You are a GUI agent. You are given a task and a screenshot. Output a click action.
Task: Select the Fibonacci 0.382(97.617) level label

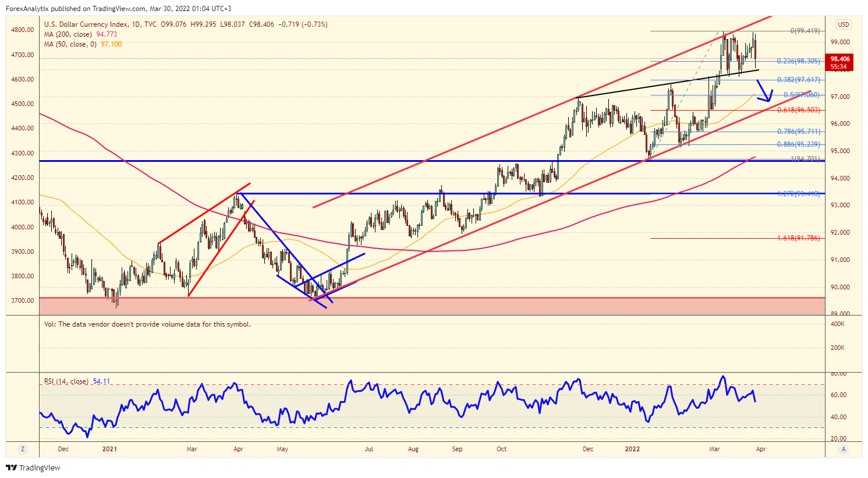pos(799,80)
